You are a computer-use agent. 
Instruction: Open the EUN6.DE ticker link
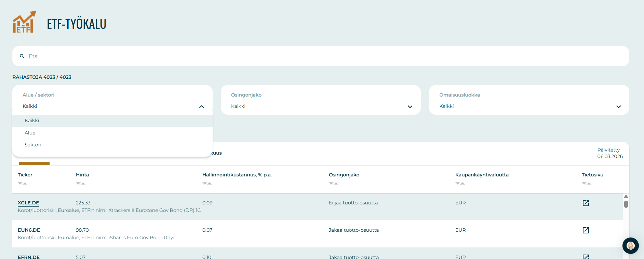click(29, 230)
